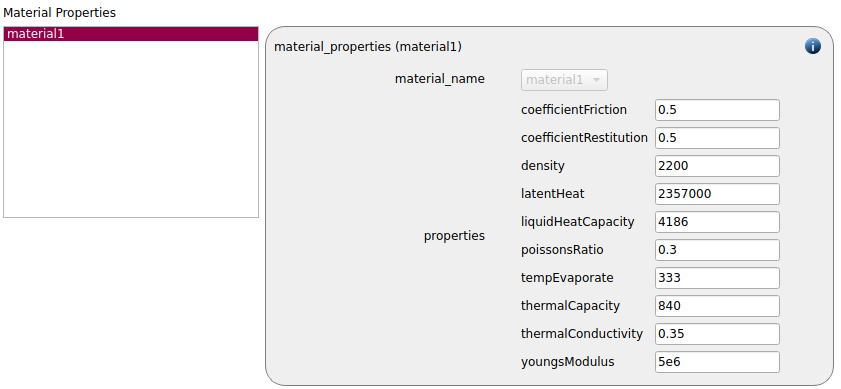Click the liquidHeatCapacity label

point(578,222)
